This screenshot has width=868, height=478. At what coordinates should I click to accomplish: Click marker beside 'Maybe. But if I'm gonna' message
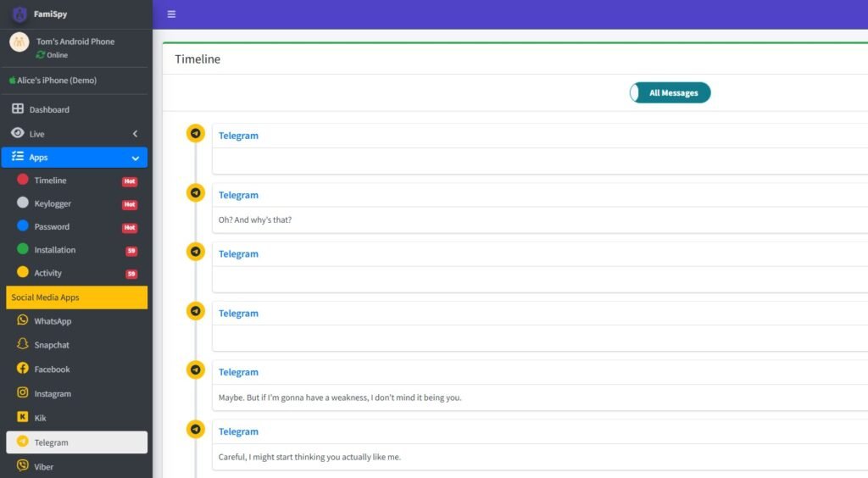tap(196, 370)
